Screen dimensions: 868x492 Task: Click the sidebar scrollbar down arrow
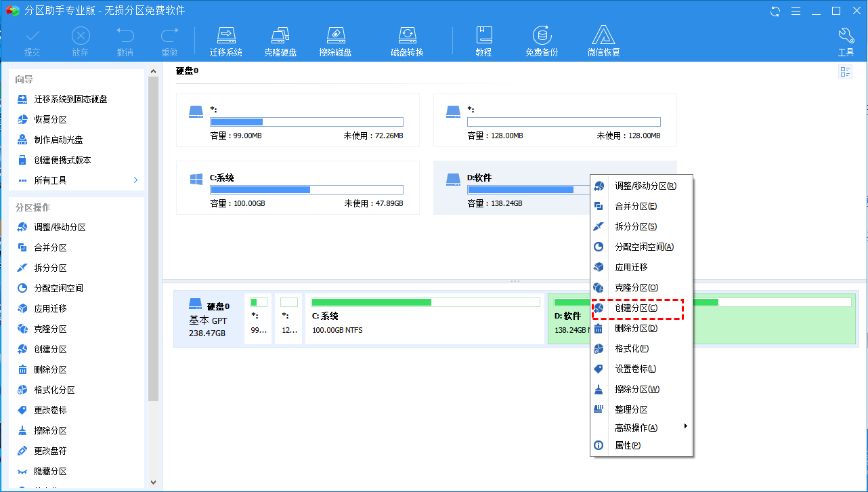[x=153, y=482]
